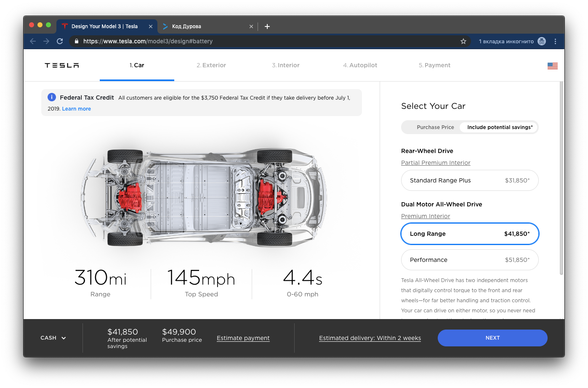Click the blue NEXT button
The image size is (588, 388).
coord(492,338)
